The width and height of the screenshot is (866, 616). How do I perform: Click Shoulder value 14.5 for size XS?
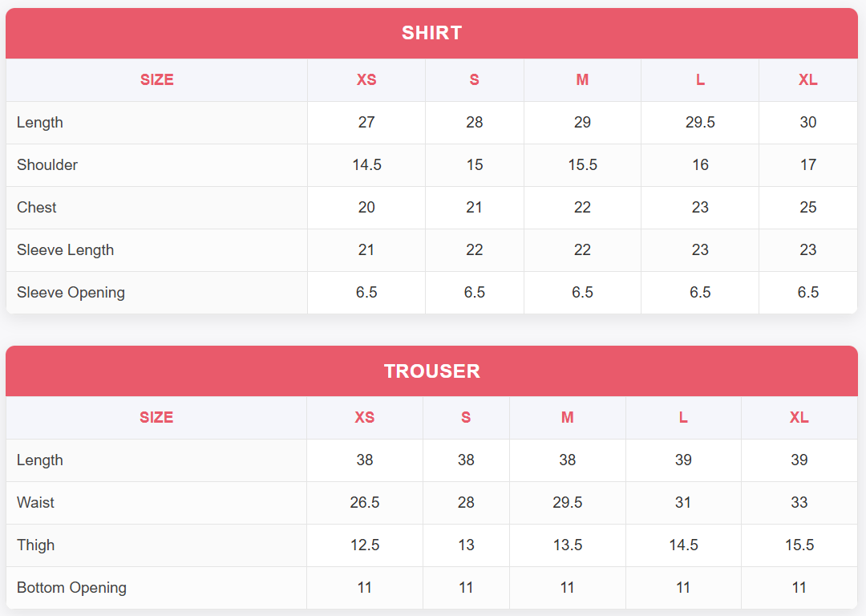point(366,164)
